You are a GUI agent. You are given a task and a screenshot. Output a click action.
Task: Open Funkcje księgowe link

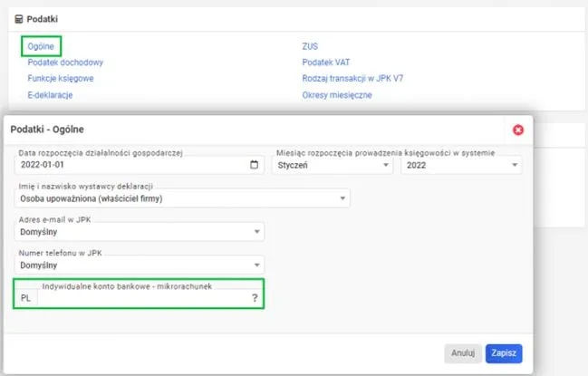pos(61,78)
